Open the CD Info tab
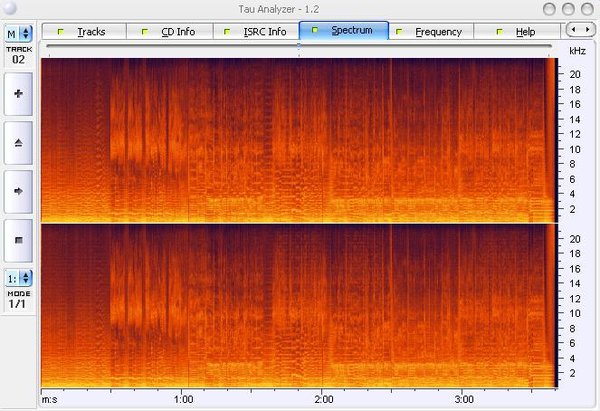 (x=170, y=31)
